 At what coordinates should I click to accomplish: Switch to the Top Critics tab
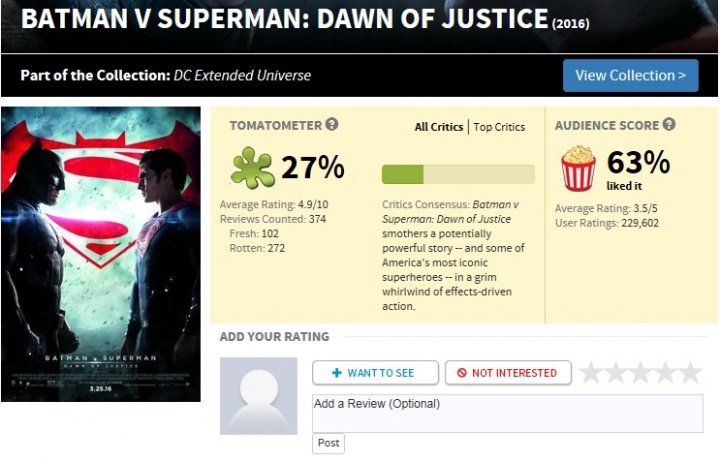point(499,127)
